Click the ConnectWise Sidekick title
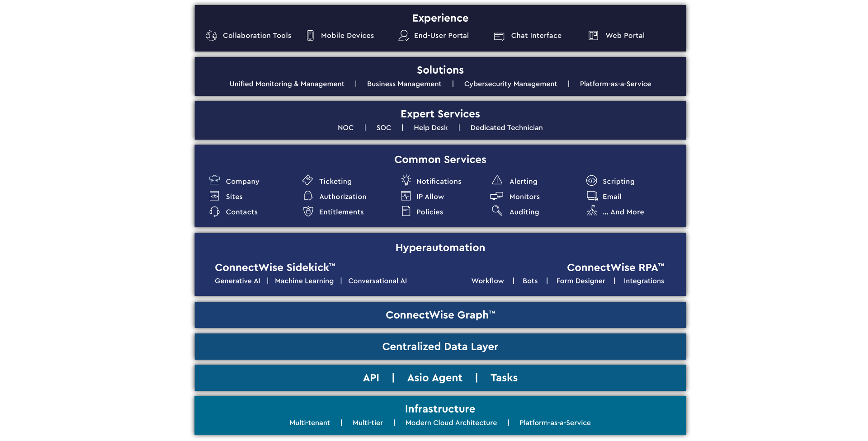This screenshot has width=868, height=441. pyautogui.click(x=275, y=267)
